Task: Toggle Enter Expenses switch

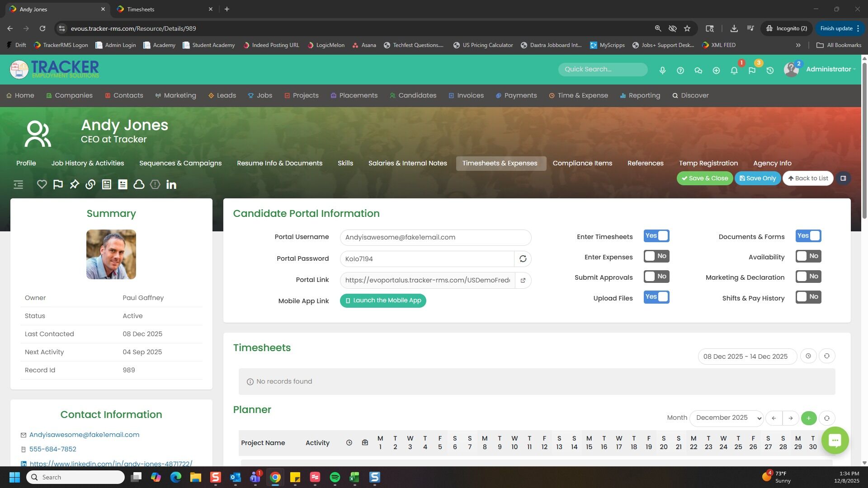Action: [656, 256]
